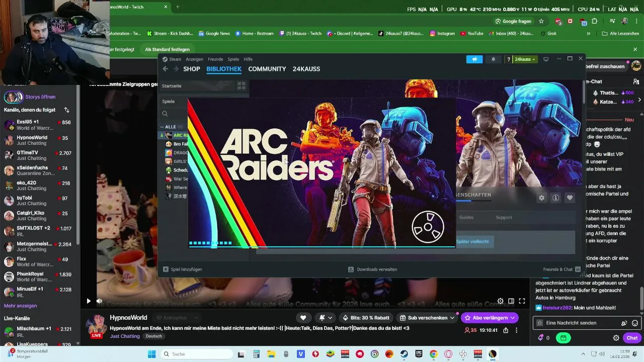Switch to SHOP tab in Steam
This screenshot has width=644, height=362.
(x=192, y=69)
